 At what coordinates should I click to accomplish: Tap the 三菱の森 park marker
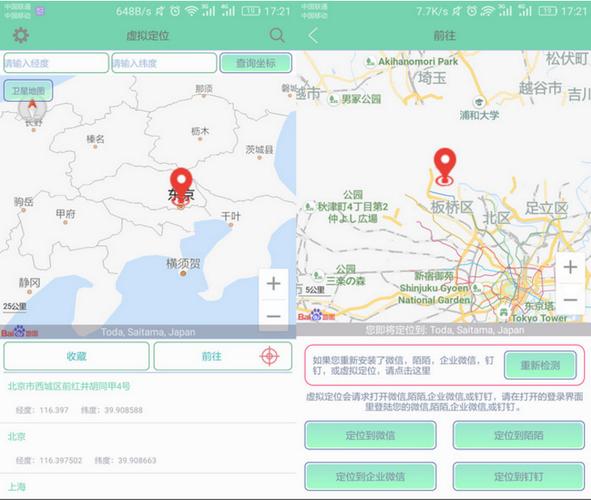tap(318, 275)
